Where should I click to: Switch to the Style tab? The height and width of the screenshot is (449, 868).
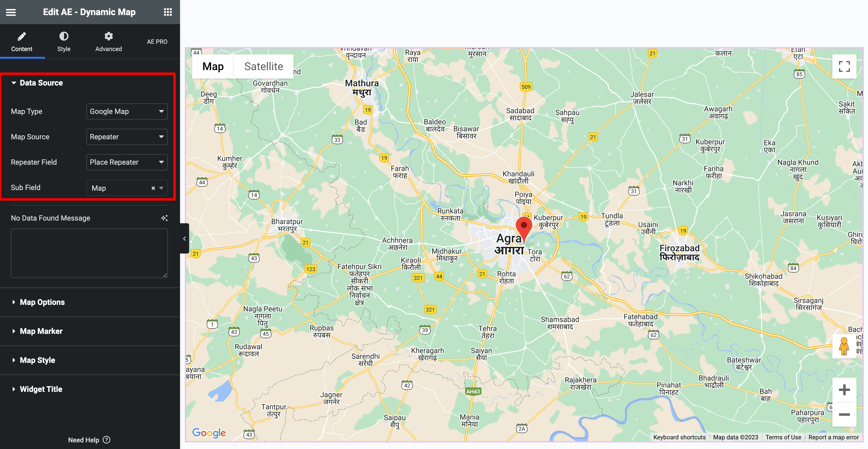[64, 42]
